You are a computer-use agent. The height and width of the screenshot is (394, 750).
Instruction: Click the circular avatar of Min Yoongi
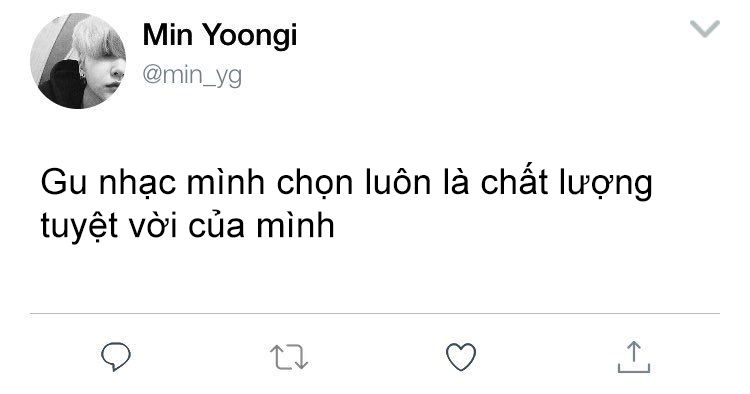(78, 61)
